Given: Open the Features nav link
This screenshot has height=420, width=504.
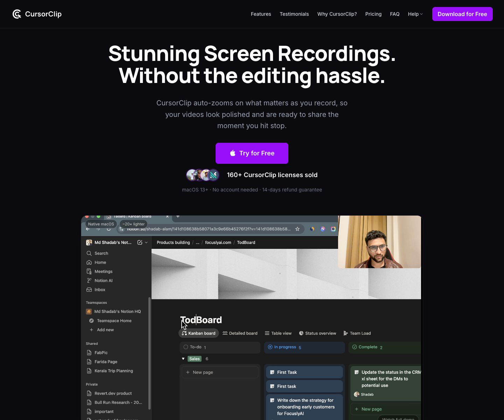Looking at the screenshot, I should tap(261, 14).
